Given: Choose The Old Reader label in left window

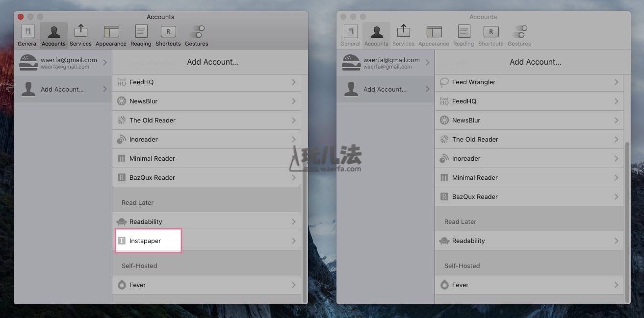Looking at the screenshot, I should coord(153,121).
